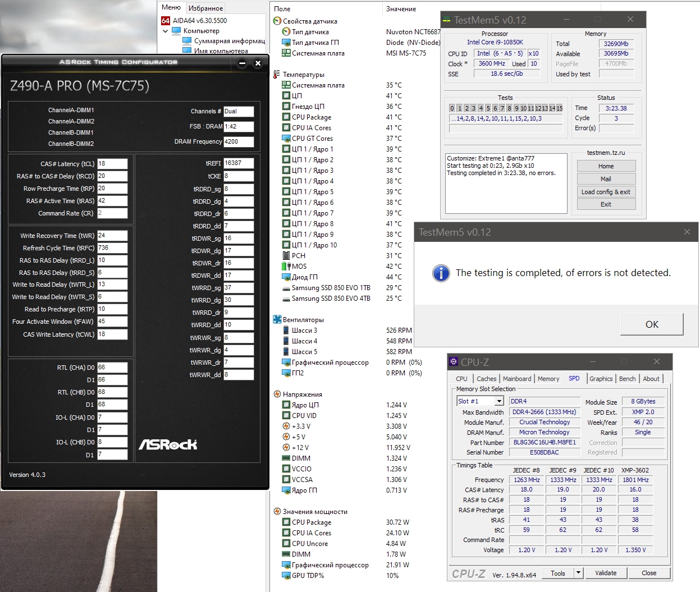The width and height of the screenshot is (700, 592).
Task: Switch to the Mainboard tab in CPU-Z
Action: click(517, 379)
